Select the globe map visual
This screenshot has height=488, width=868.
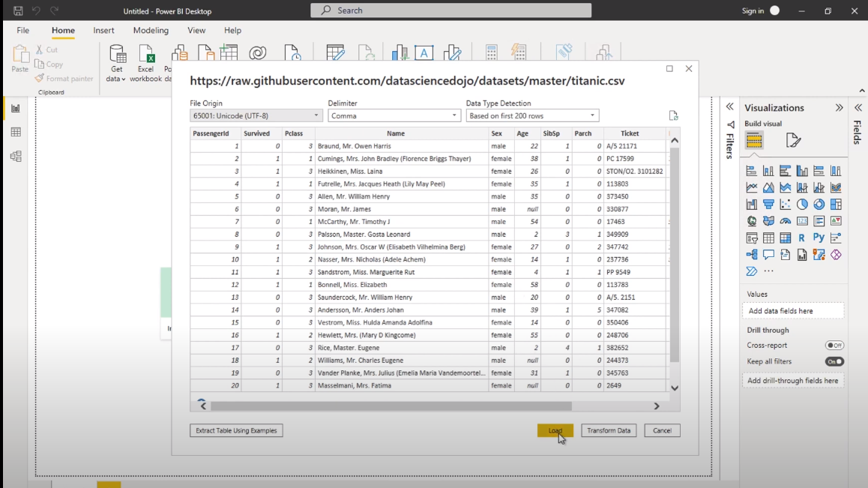click(751, 221)
